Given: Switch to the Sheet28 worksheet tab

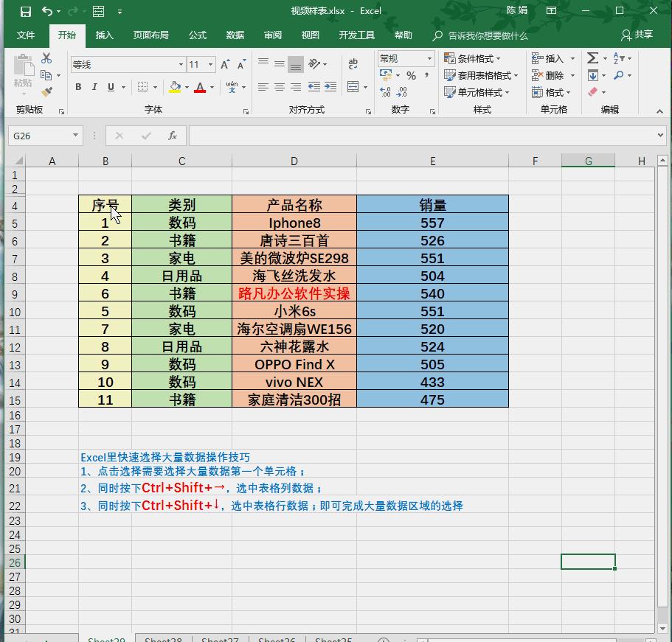Looking at the screenshot, I should point(163,638).
